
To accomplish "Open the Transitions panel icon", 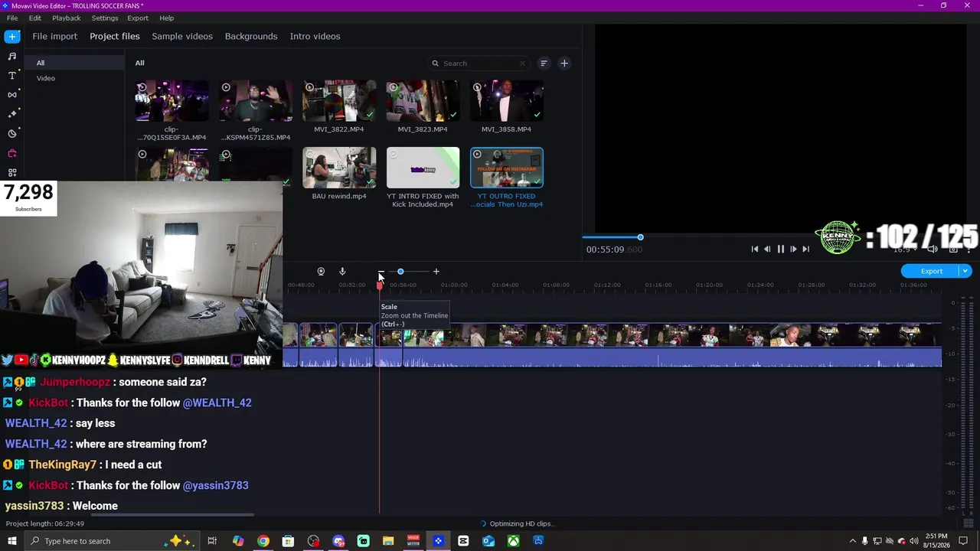I will 12,94.
